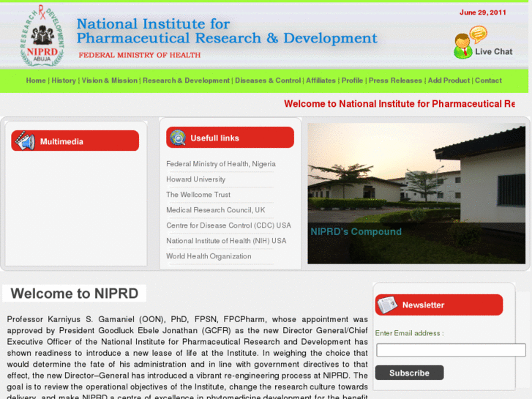Image resolution: width=532 pixels, height=399 pixels.
Task: Visit World Health Organization link
Action: (x=209, y=256)
